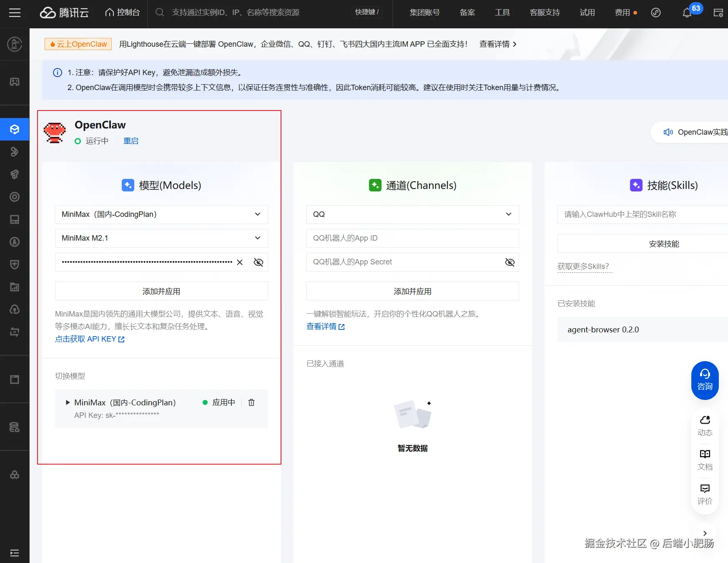Open the looping arrows sidebar icon

click(x=15, y=332)
